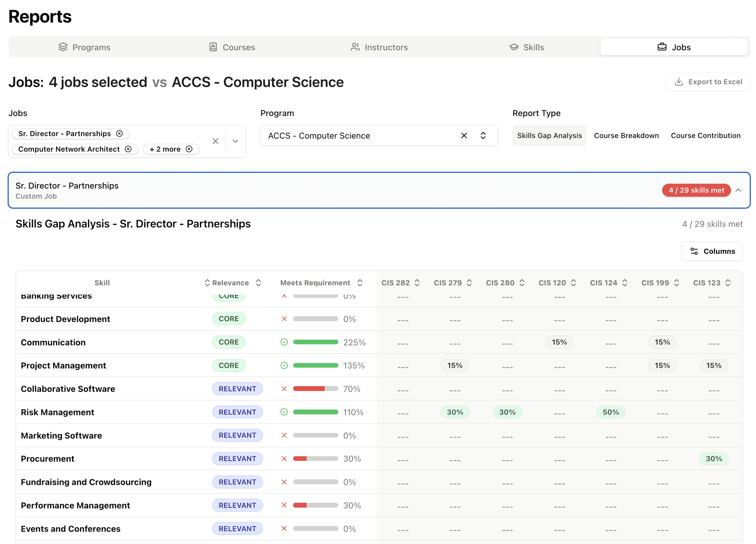
Task: Select the Events and Conferences skill name
Action: [70, 529]
